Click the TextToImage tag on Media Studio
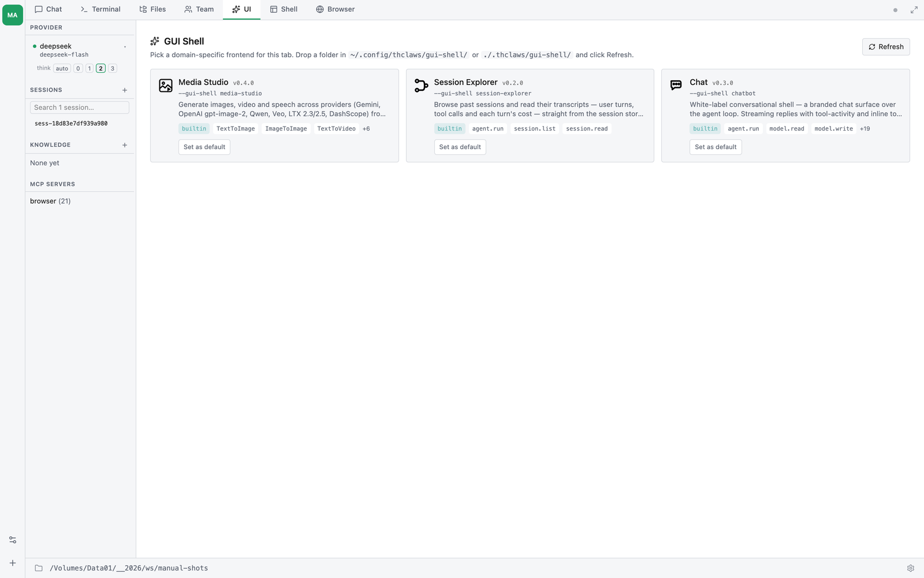The height and width of the screenshot is (578, 924). click(x=236, y=129)
